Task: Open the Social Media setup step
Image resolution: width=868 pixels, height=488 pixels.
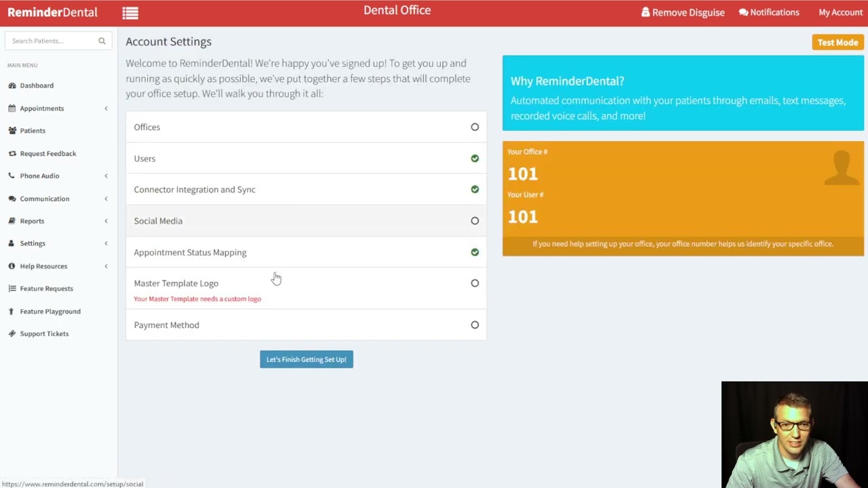Action: (306, 220)
